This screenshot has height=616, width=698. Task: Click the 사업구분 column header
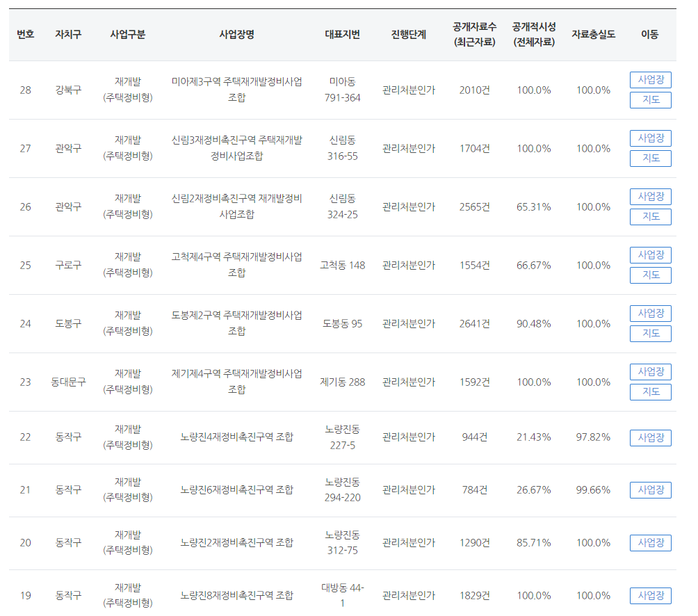point(128,34)
